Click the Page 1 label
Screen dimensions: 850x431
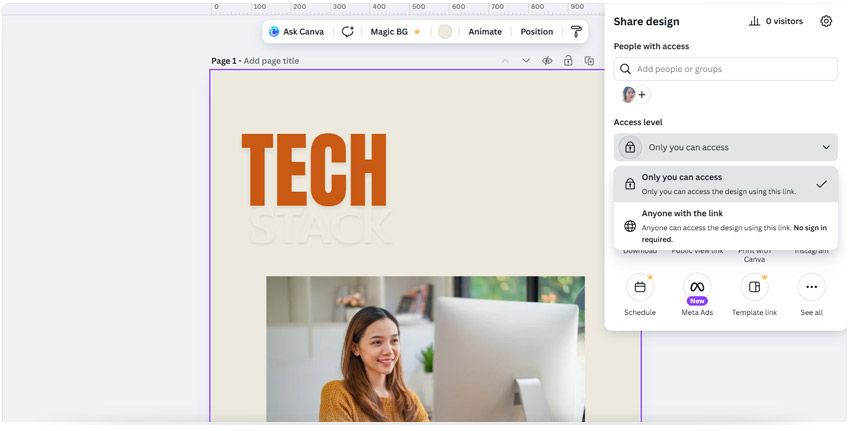223,61
